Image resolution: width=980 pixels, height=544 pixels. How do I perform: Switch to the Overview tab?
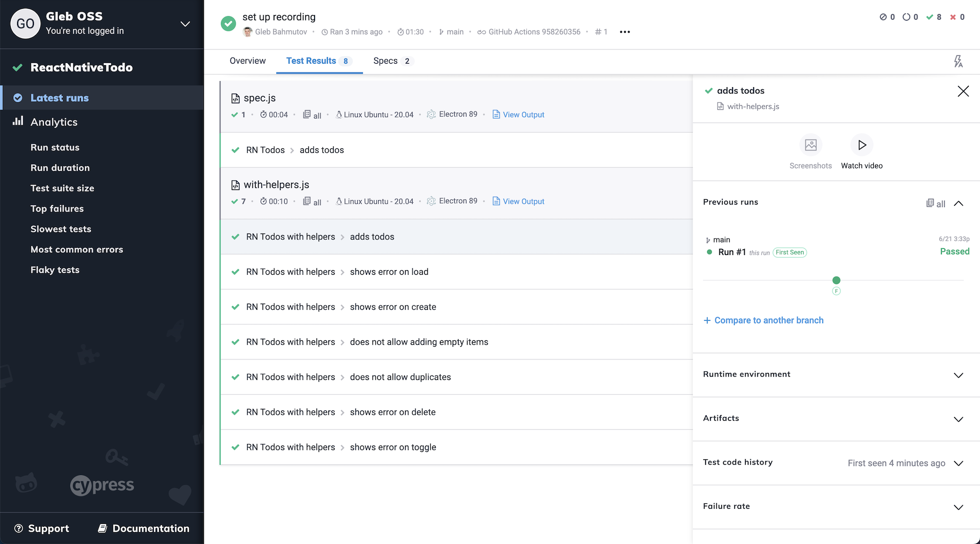point(247,61)
